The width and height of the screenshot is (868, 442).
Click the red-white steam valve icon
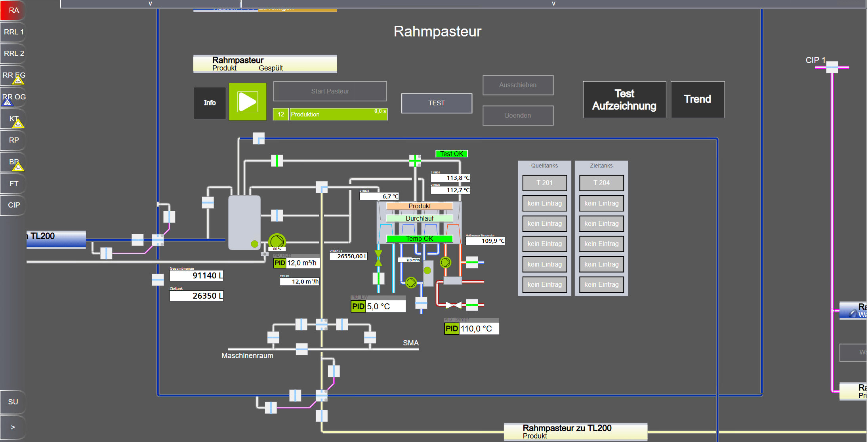pos(453,305)
